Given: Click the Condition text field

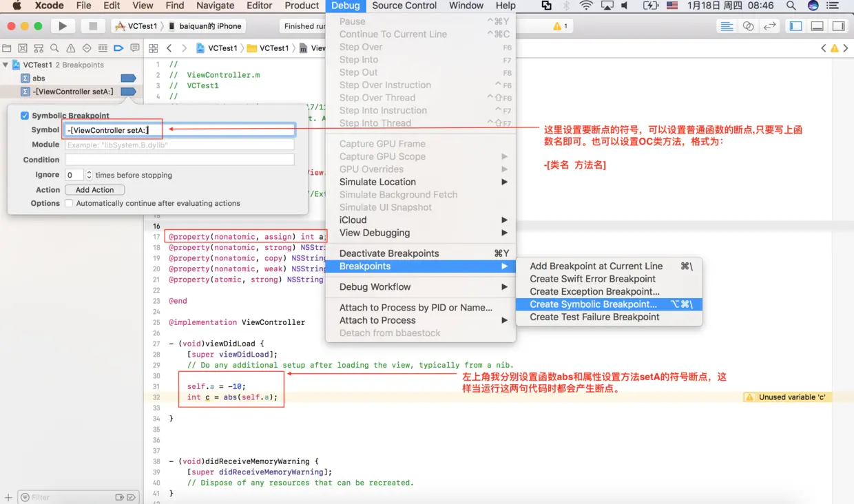Looking at the screenshot, I should point(180,160).
